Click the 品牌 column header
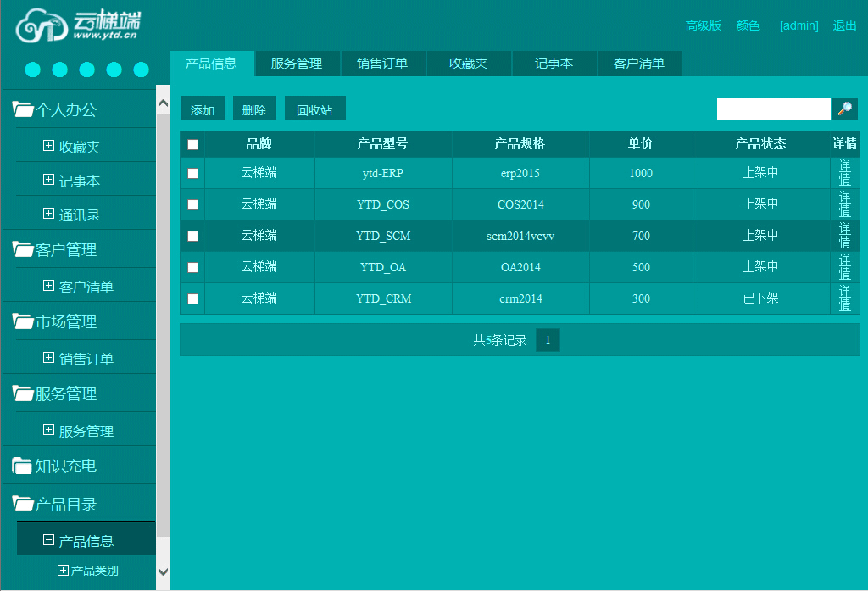868x591 pixels. pos(259,144)
